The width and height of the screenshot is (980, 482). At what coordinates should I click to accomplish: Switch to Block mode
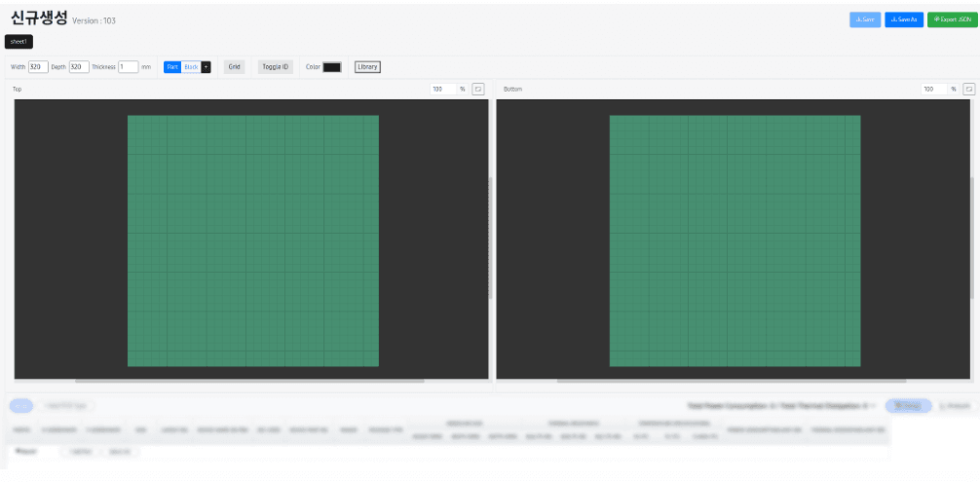tap(191, 67)
